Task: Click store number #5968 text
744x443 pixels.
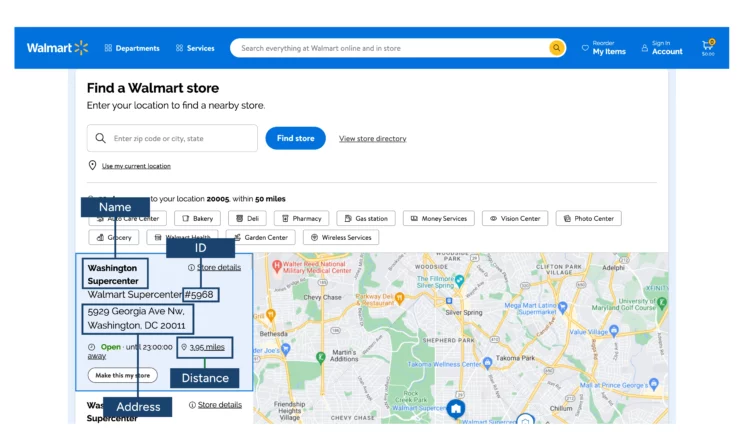Action: click(x=199, y=295)
